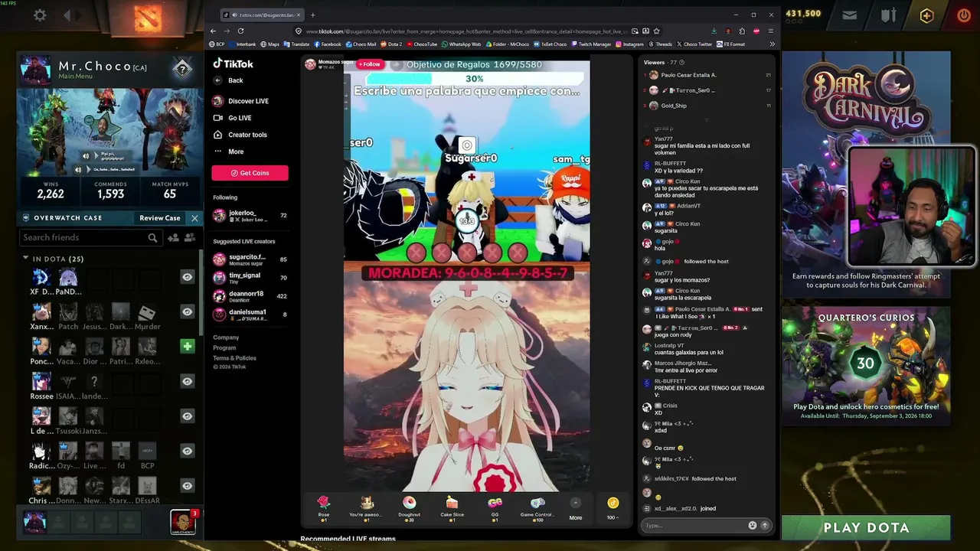Open the coin balance dropdown showing 100
980x551 pixels.
click(x=612, y=508)
